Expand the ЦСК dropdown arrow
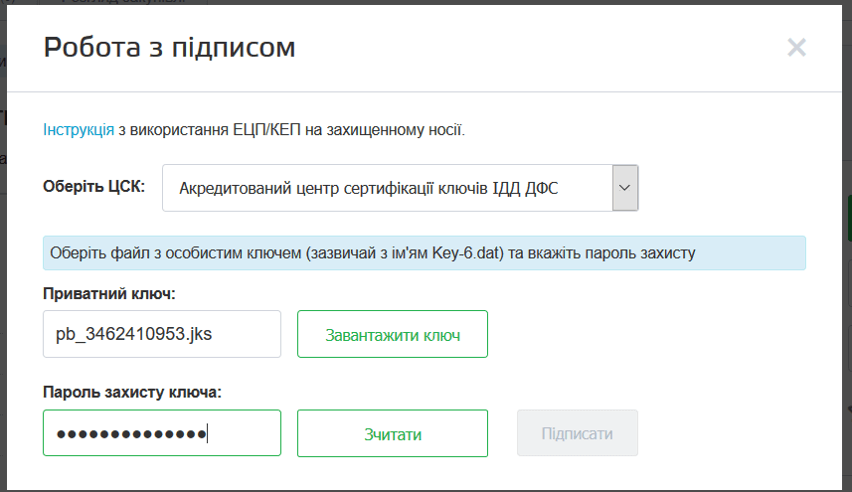Image resolution: width=852 pixels, height=492 pixels. tap(625, 187)
